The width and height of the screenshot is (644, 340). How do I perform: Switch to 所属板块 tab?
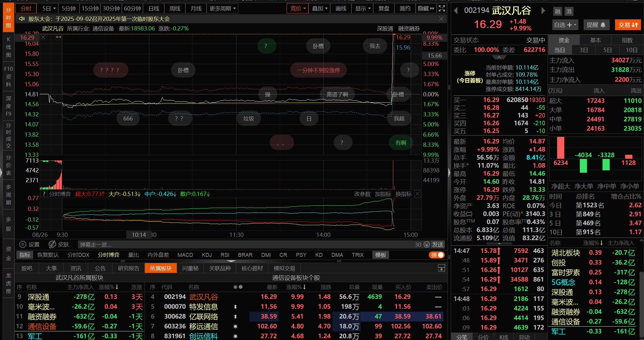click(x=161, y=268)
